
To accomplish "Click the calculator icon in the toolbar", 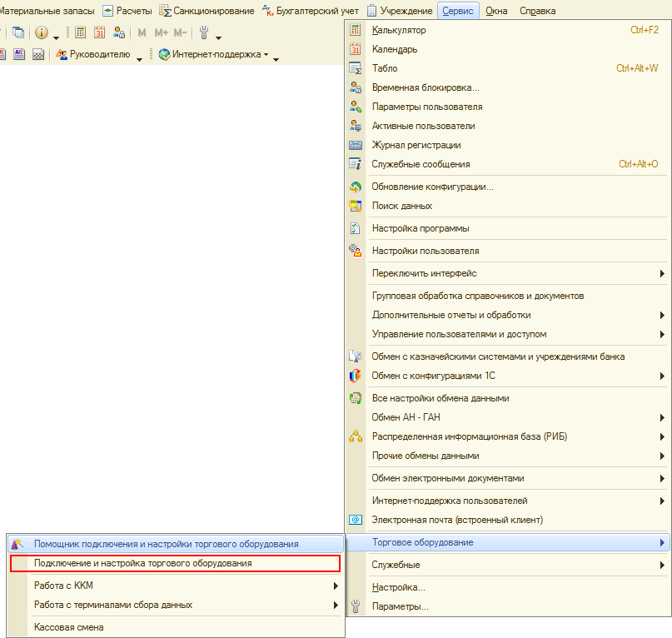I will click(81, 33).
